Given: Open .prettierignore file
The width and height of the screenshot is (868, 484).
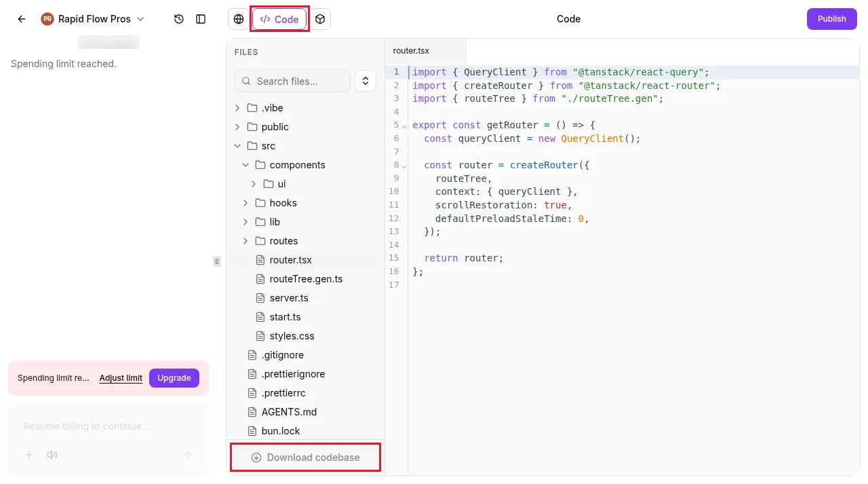Looking at the screenshot, I should (x=293, y=374).
